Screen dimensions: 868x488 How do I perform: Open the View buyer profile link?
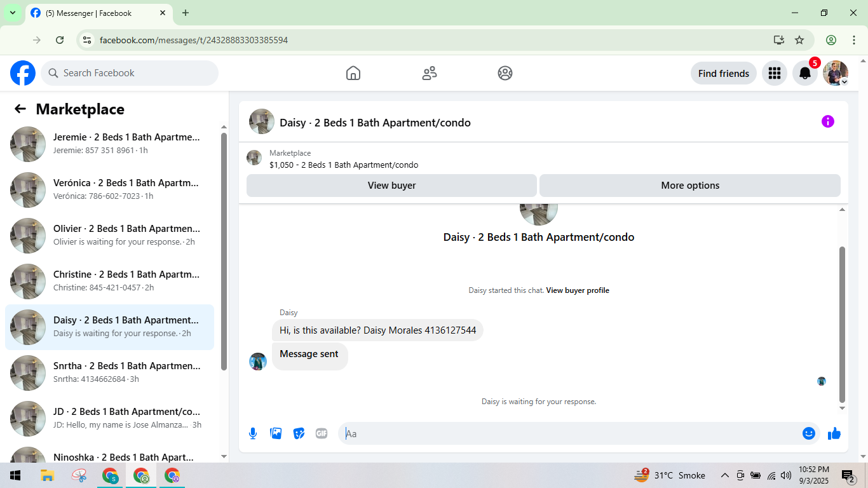[x=578, y=290]
